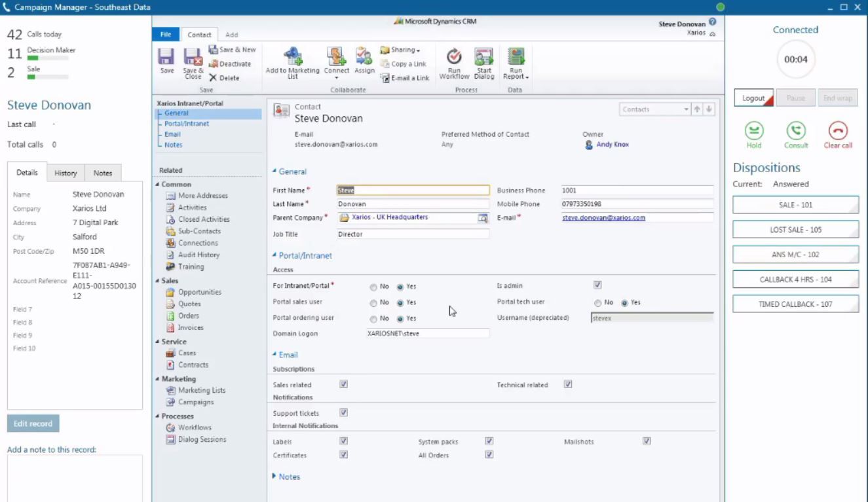The width and height of the screenshot is (868, 502).
Task: Open the Sharing dropdown menu
Action: click(402, 50)
